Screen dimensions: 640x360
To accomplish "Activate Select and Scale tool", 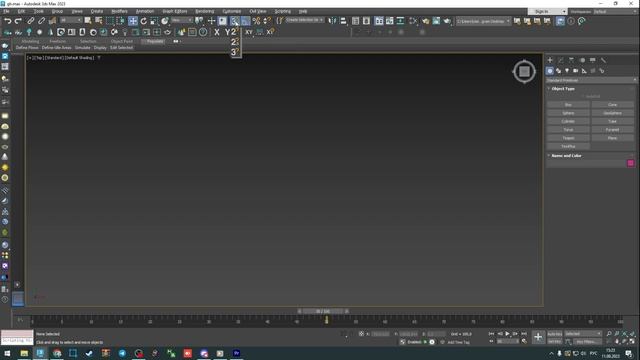I will pos(154,21).
